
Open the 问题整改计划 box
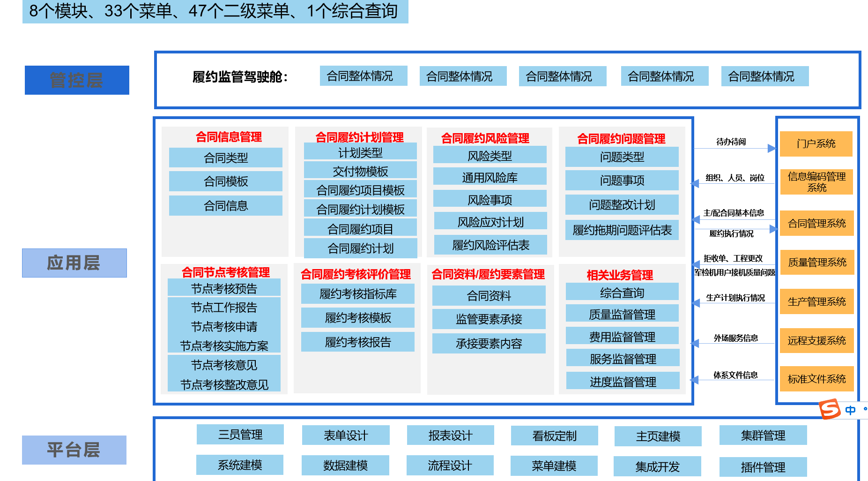[622, 204]
